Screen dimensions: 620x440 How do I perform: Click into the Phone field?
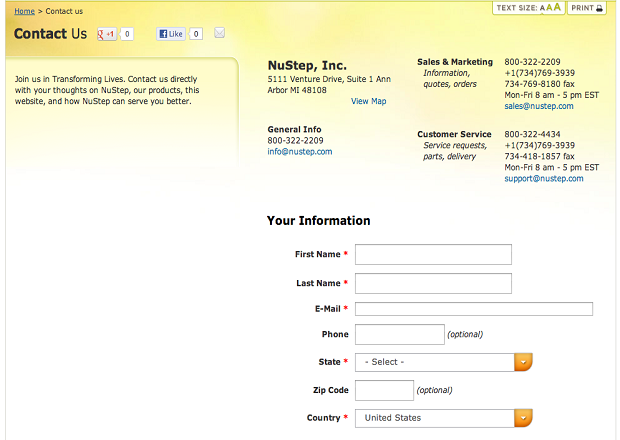point(400,334)
